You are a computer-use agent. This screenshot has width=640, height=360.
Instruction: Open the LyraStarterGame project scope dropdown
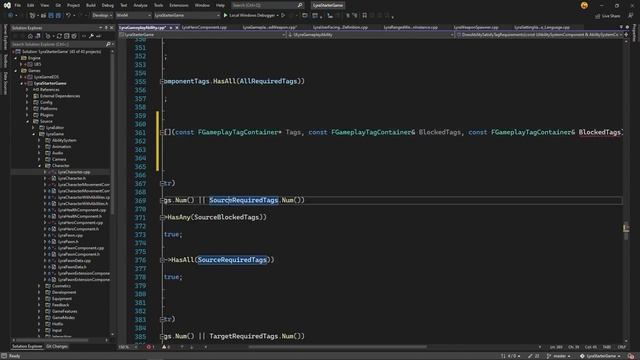203,35
